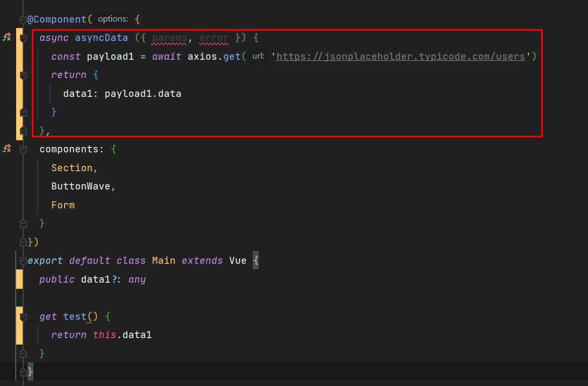Click the gutter icon beside asyncData line
This screenshot has width=588, height=386.
[7, 37]
